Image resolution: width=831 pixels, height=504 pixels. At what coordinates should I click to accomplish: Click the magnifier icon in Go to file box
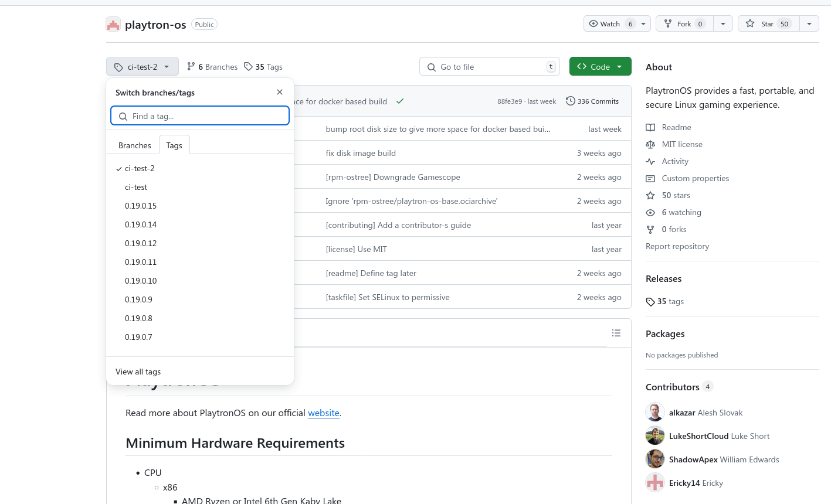(432, 67)
